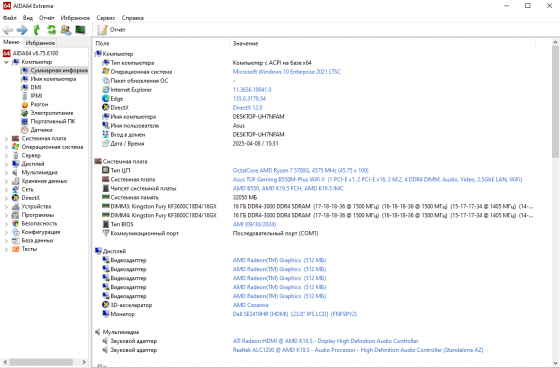Open the Отчет menu in menu bar
The height and width of the screenshot is (368, 560).
pyautogui.click(x=47, y=18)
